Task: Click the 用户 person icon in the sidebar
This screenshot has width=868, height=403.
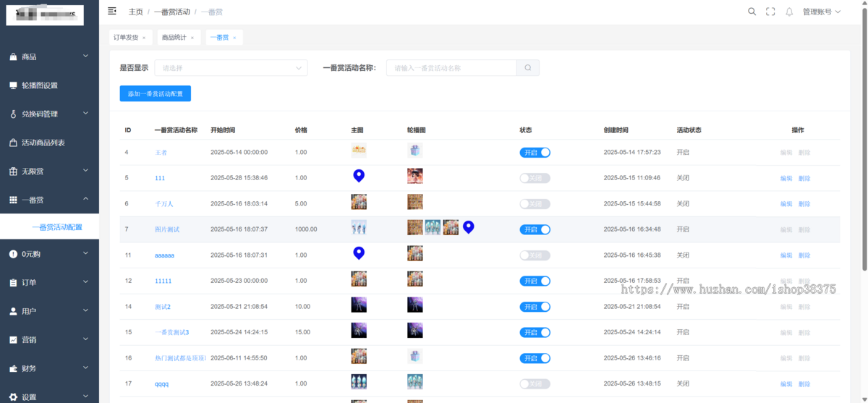Action: (x=13, y=311)
